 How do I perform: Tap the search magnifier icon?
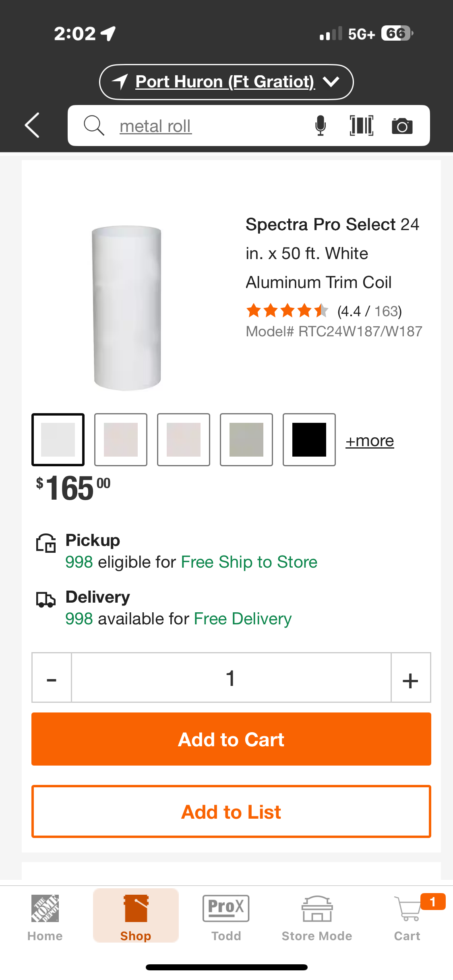94,126
